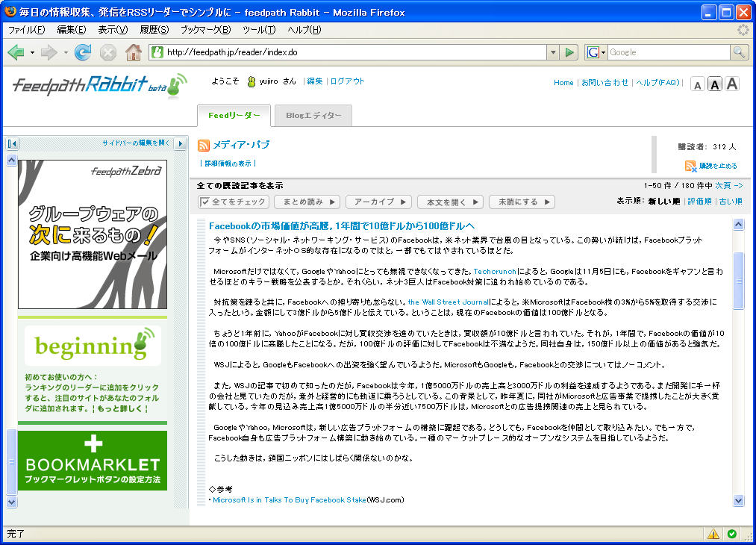Open the ツール(T) menu

coord(259,30)
